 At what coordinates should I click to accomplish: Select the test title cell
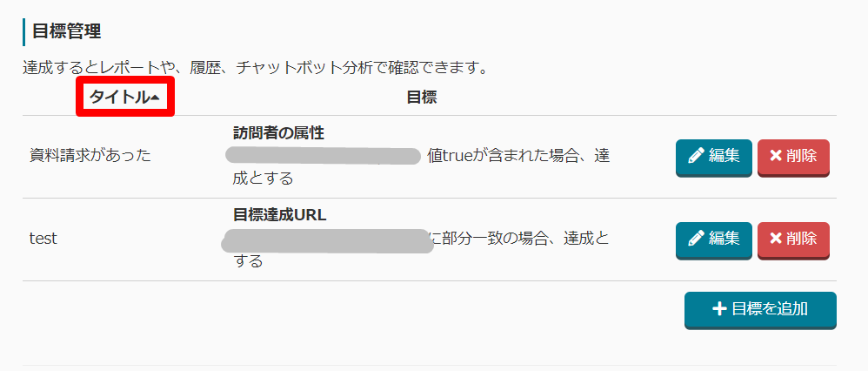tap(43, 238)
